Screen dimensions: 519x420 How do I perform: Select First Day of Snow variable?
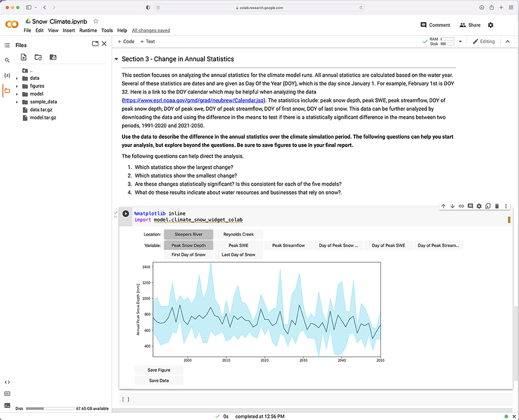(189, 255)
